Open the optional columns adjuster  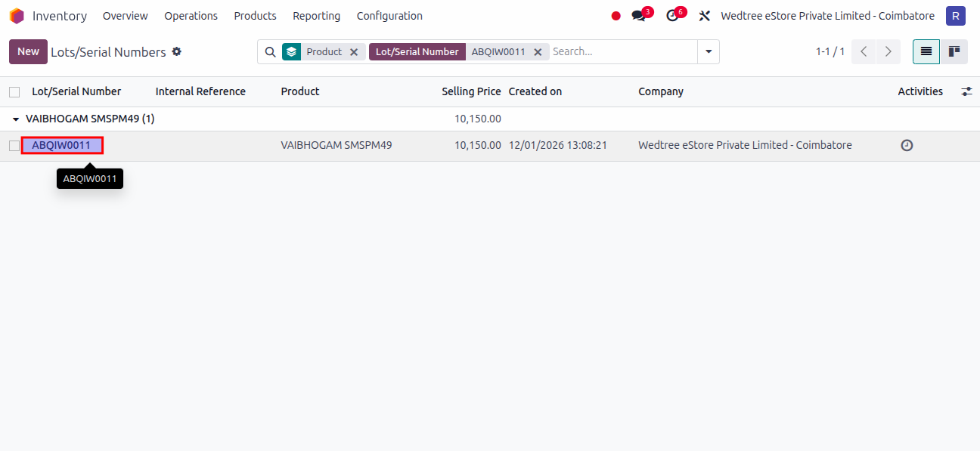click(x=966, y=91)
